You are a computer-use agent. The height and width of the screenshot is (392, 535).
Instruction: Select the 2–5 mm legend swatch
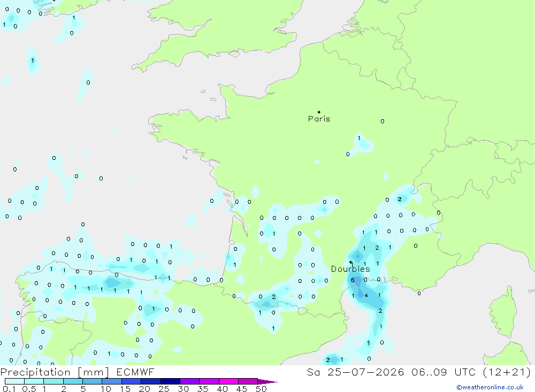tap(73, 381)
